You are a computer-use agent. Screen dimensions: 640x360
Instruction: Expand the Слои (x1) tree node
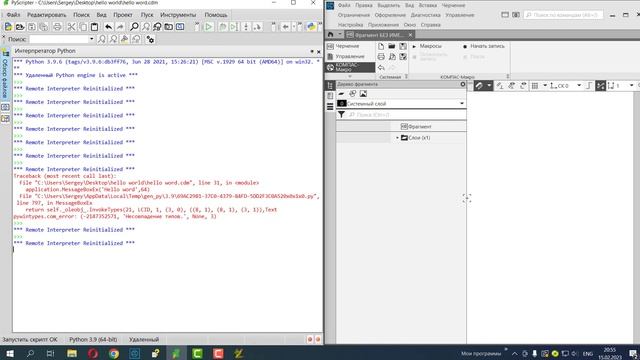397,138
